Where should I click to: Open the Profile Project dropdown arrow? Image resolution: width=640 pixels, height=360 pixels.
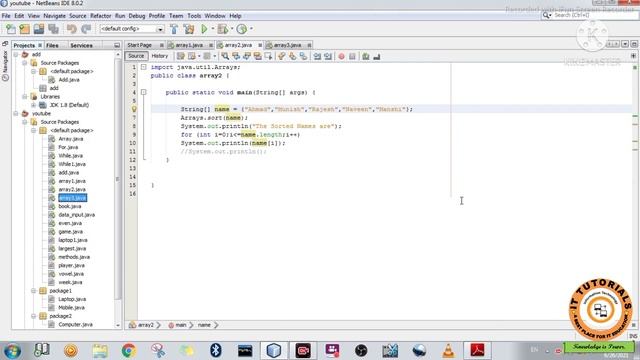point(251,29)
